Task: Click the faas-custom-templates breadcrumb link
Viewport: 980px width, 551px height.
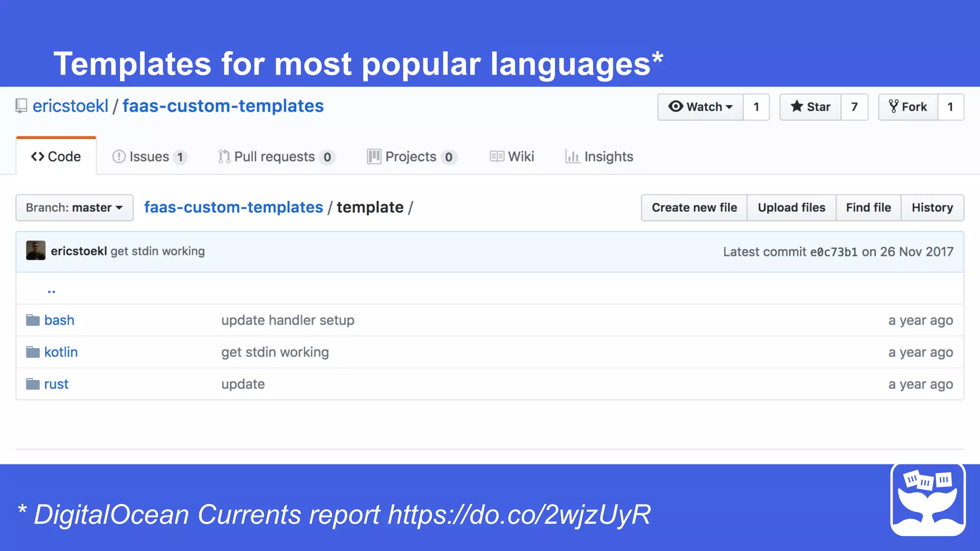Action: (x=234, y=207)
